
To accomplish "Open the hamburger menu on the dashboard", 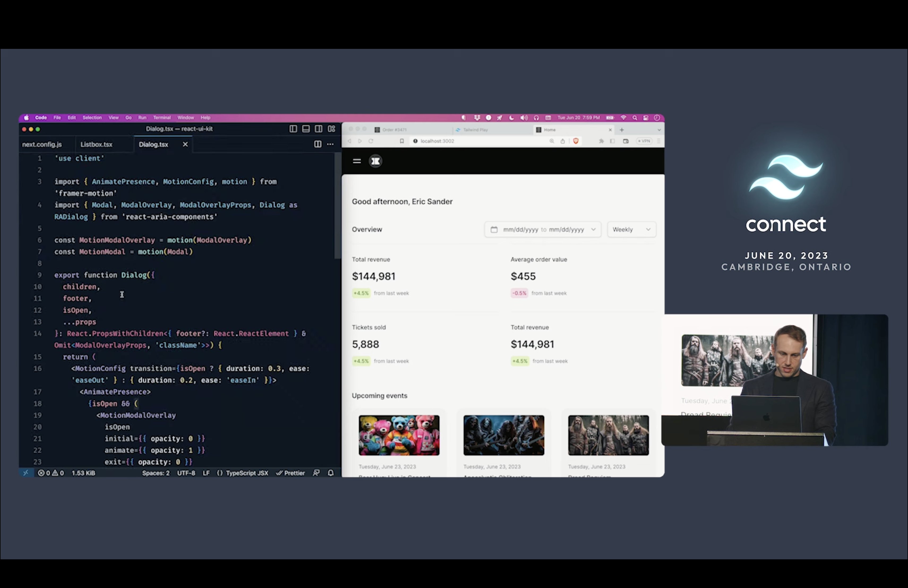I will [357, 161].
